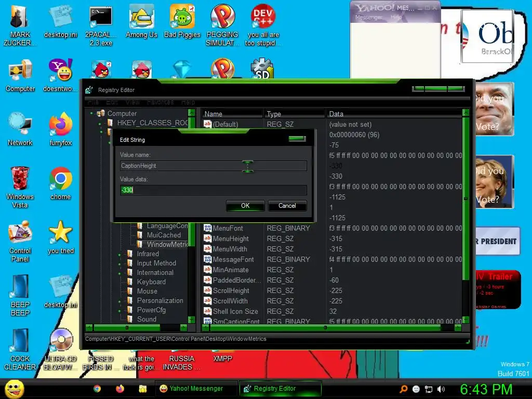Open the Help menu in Registry Editor
The height and width of the screenshot is (399, 532).
click(x=188, y=102)
